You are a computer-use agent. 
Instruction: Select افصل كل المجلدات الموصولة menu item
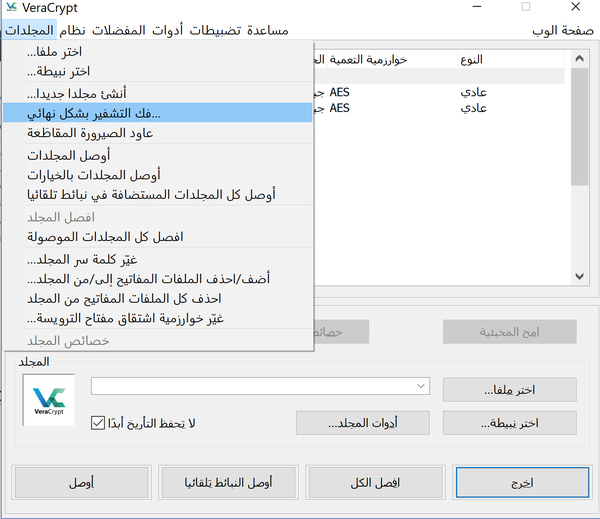click(158, 237)
